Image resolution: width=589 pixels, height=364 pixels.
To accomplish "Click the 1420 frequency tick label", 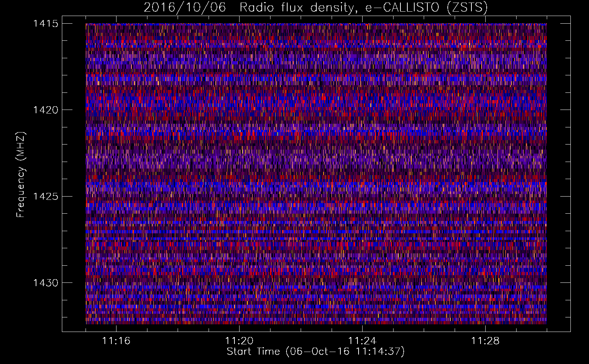I will click(x=46, y=110).
